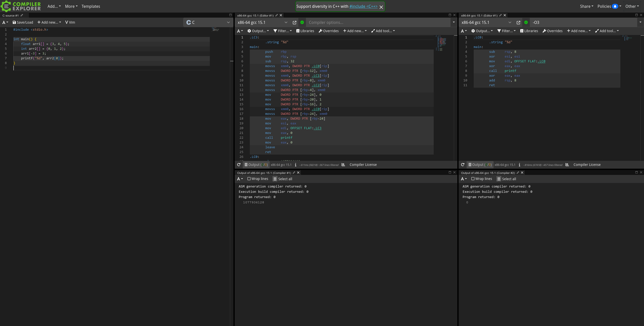644x326 pixels.
Task: Open compiler #1 Overrides
Action: pyautogui.click(x=329, y=31)
